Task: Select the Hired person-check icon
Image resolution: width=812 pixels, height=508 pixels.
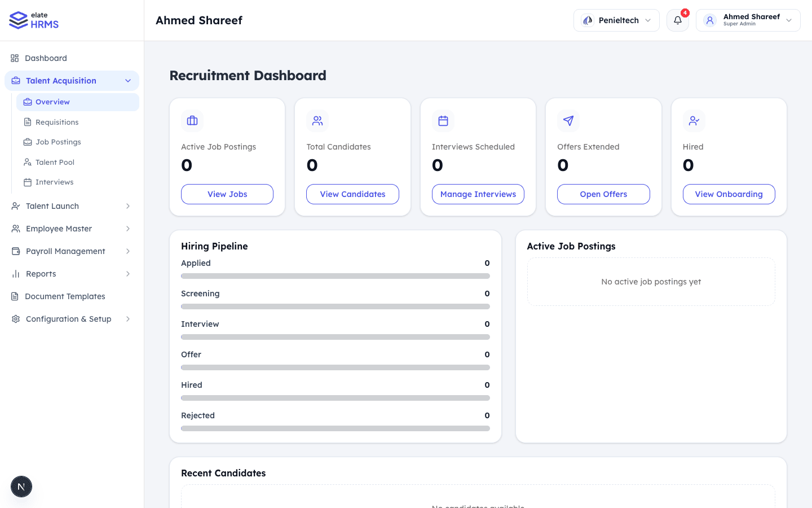Action: click(694, 120)
